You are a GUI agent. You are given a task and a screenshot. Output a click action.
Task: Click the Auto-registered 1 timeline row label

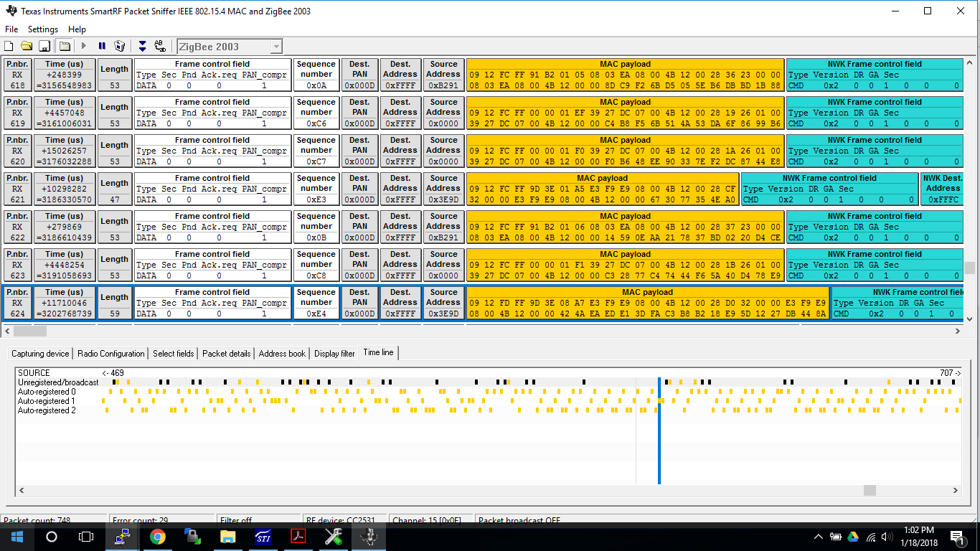click(x=47, y=401)
